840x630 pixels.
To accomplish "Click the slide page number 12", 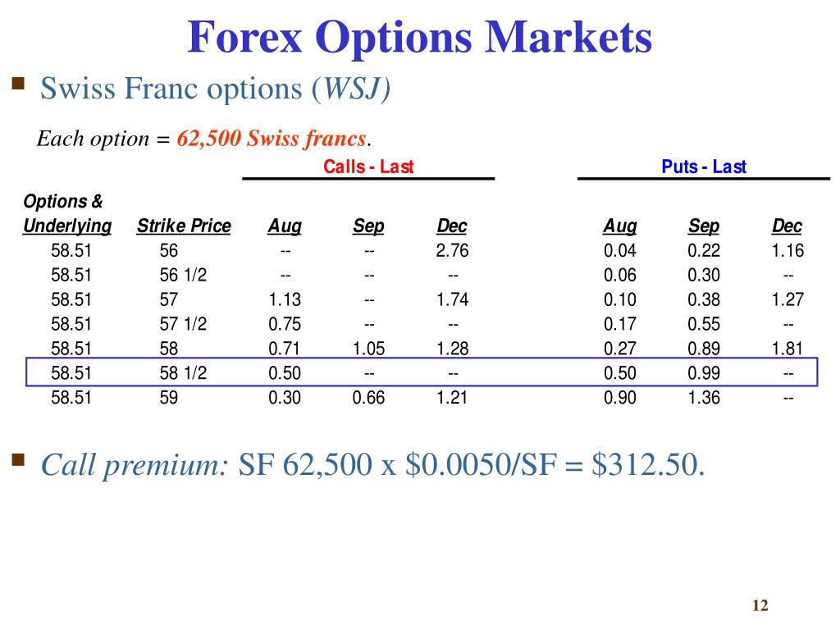I will point(760,605).
